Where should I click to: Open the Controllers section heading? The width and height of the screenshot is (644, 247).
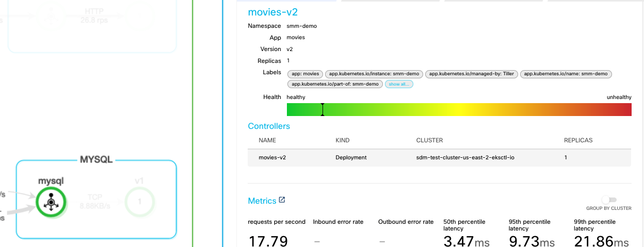coord(269,126)
